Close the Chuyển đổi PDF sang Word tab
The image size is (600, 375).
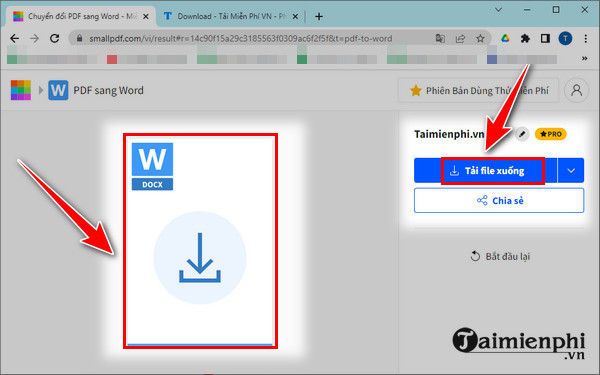point(145,16)
